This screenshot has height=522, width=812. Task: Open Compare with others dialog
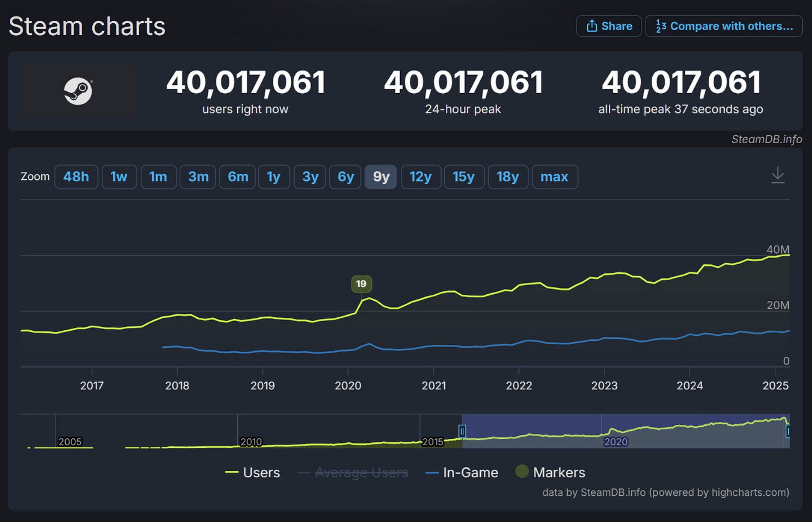click(x=724, y=26)
